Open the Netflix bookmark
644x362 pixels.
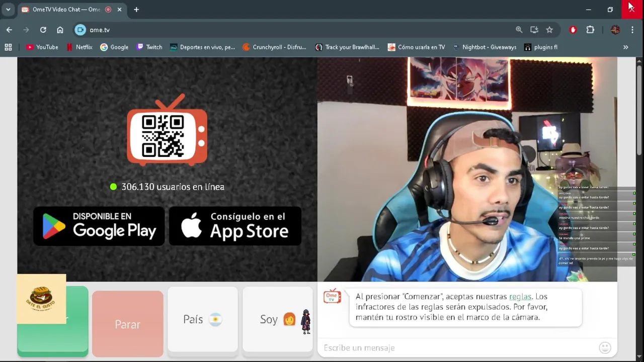(79, 47)
